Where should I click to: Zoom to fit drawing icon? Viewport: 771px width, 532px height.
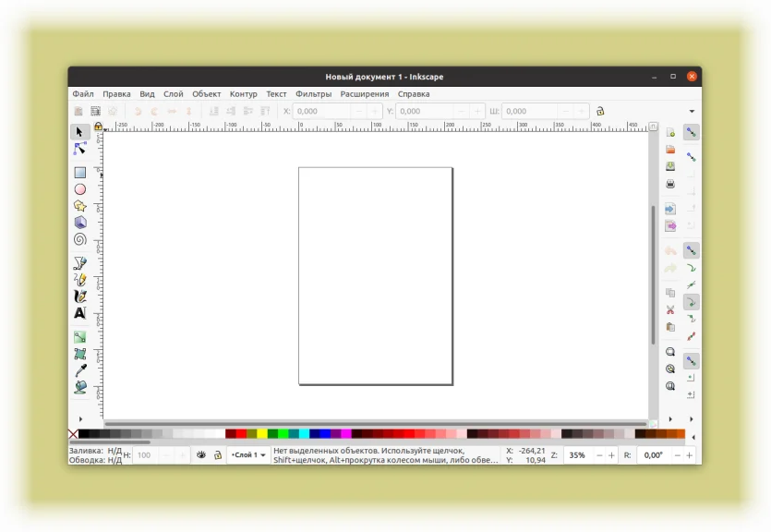[x=670, y=369]
